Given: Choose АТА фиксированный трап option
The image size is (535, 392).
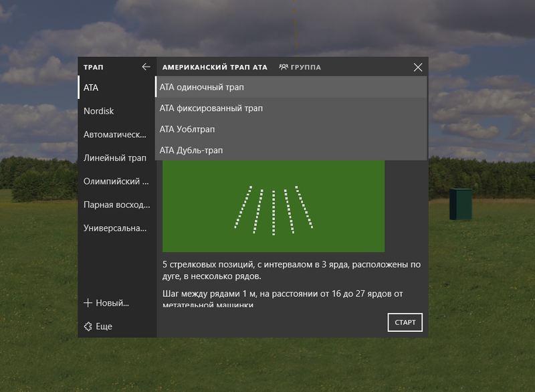Looking at the screenshot, I should (x=291, y=108).
